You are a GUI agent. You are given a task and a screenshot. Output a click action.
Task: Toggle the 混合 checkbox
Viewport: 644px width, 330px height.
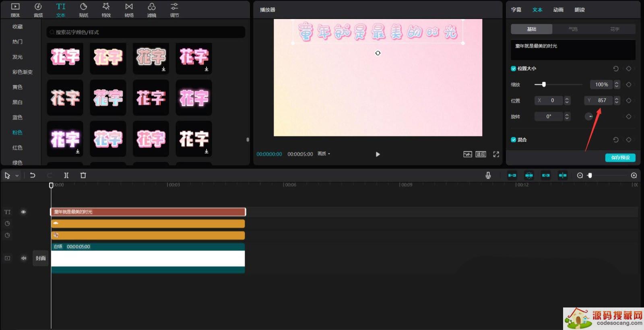(513, 140)
